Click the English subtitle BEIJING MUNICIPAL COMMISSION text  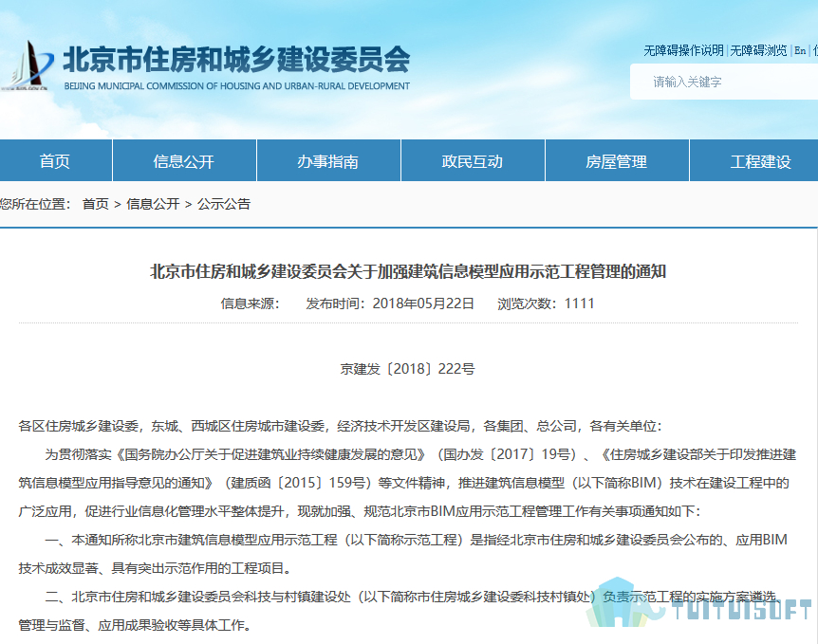pos(237,86)
